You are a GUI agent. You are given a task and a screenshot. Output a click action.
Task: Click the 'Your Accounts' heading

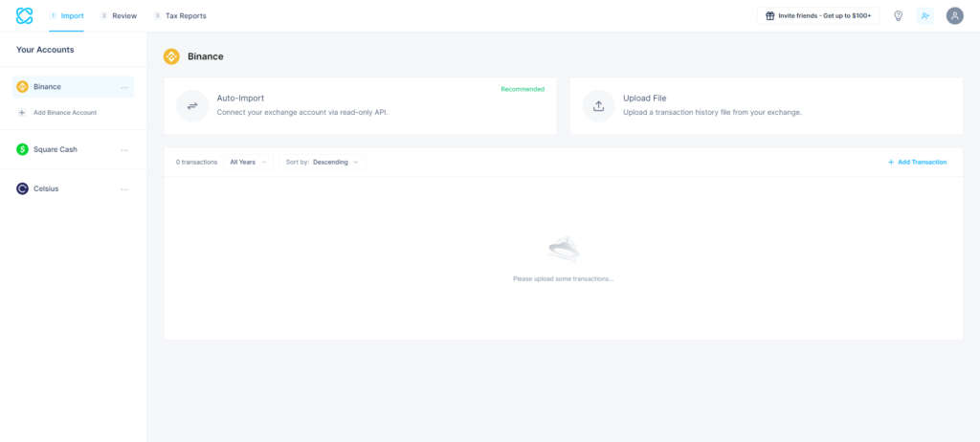click(45, 50)
